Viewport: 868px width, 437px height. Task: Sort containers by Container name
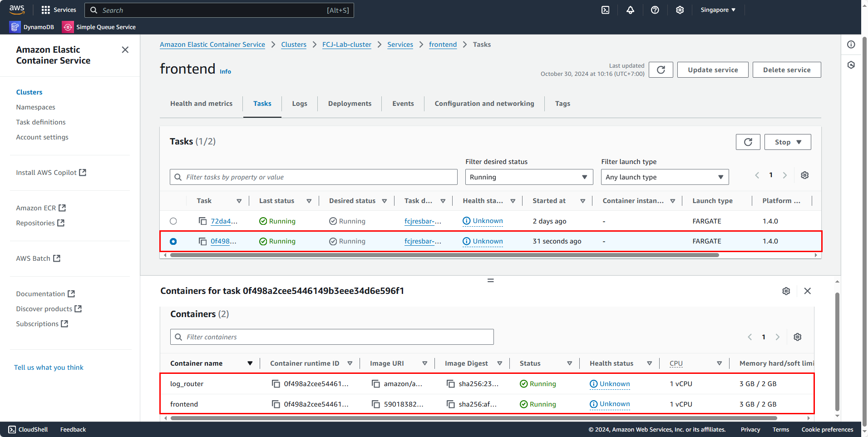[x=250, y=363]
